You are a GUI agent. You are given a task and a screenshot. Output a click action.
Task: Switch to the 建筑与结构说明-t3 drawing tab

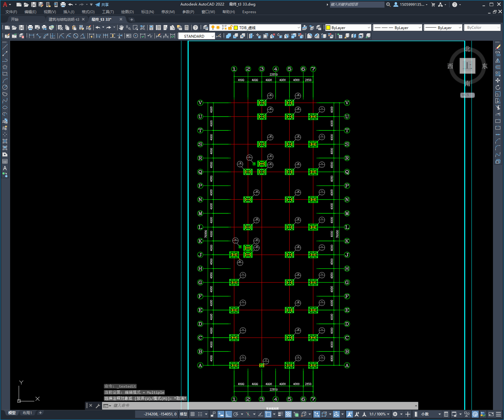(64, 19)
